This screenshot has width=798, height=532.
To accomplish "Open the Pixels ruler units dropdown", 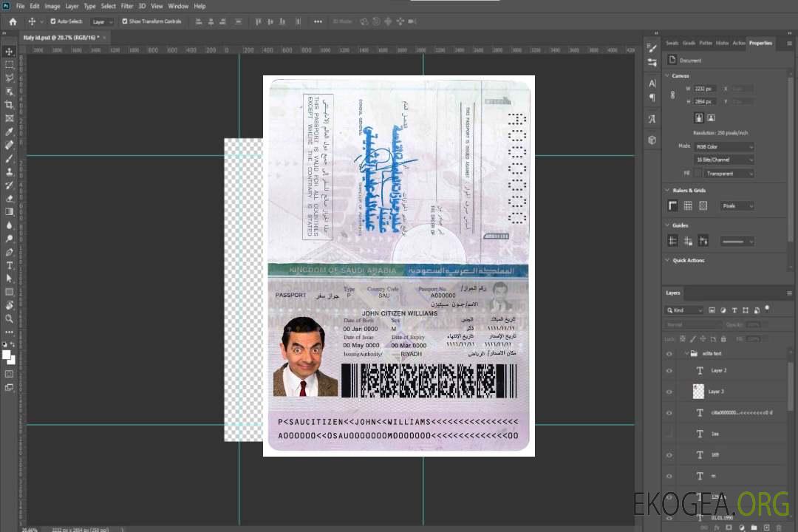I will (x=737, y=206).
